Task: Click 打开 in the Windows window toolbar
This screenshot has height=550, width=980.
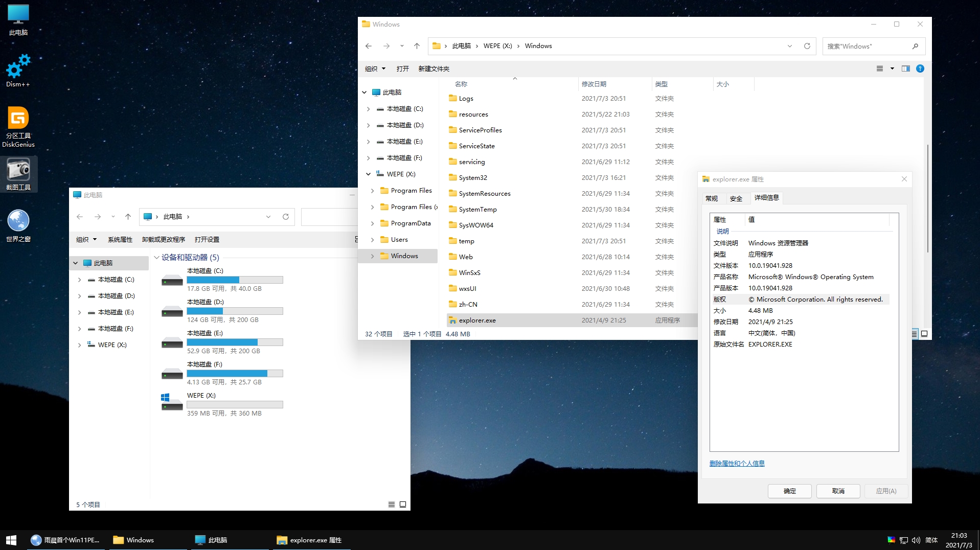Action: click(403, 68)
